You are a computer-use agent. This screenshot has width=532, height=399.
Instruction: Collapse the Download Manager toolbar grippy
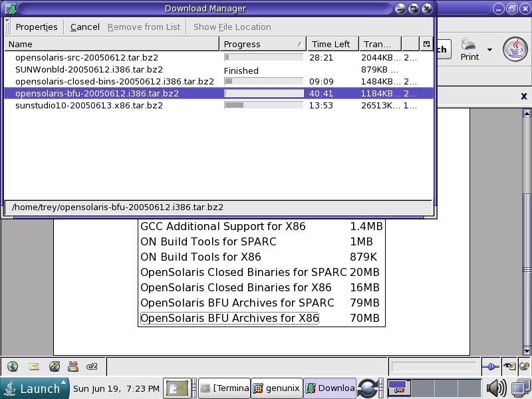coord(7,27)
